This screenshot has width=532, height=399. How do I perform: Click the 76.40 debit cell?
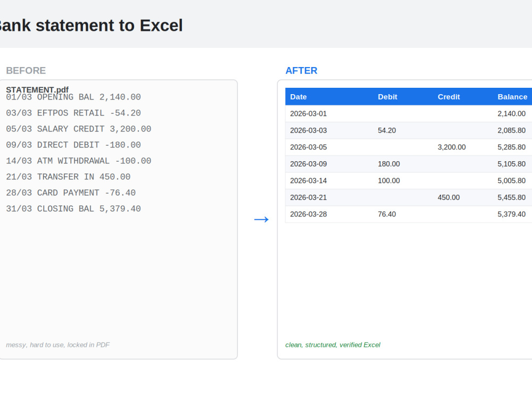[403, 214]
